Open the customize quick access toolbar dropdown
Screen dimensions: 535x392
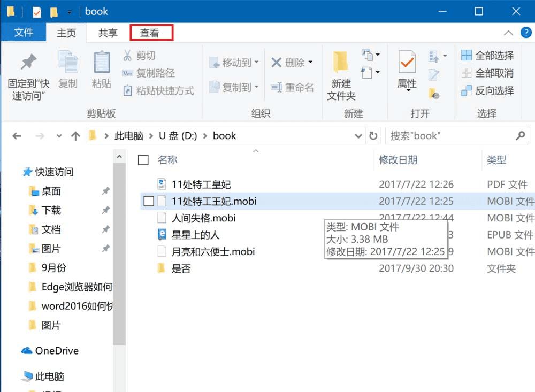coord(69,13)
